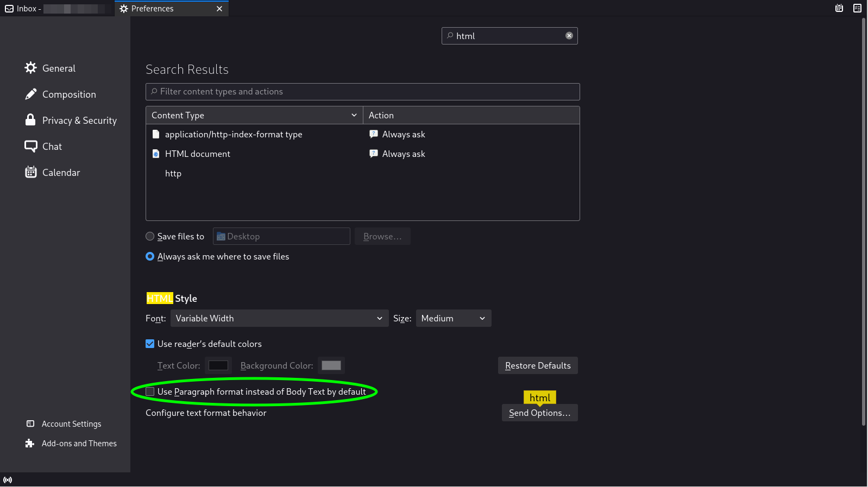Click the html search tooltip label
The height and width of the screenshot is (487, 868).
tap(540, 397)
